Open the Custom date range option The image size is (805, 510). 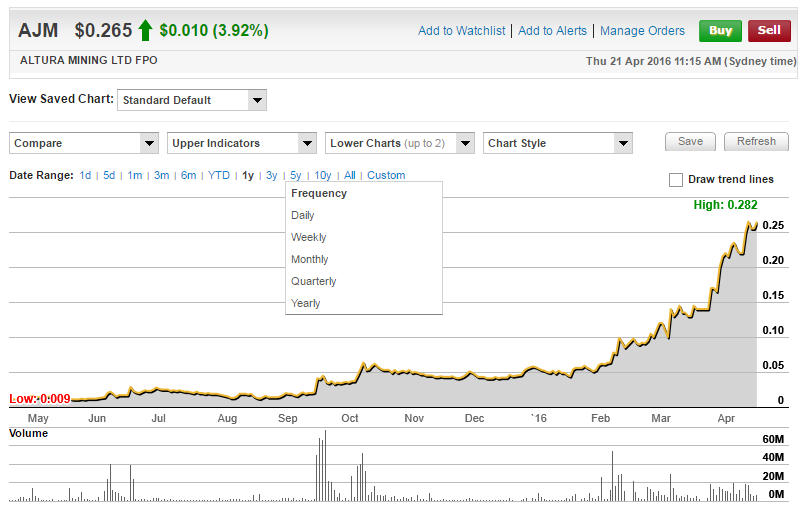(x=386, y=175)
